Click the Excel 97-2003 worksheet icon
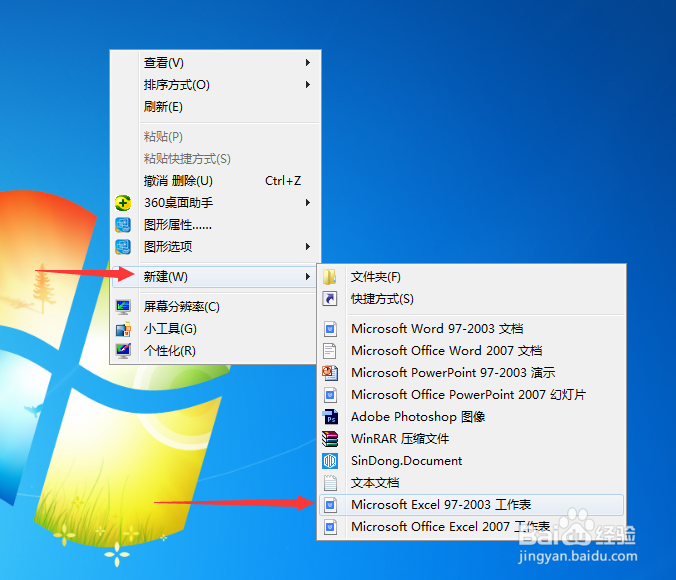The width and height of the screenshot is (676, 580). pyautogui.click(x=330, y=505)
